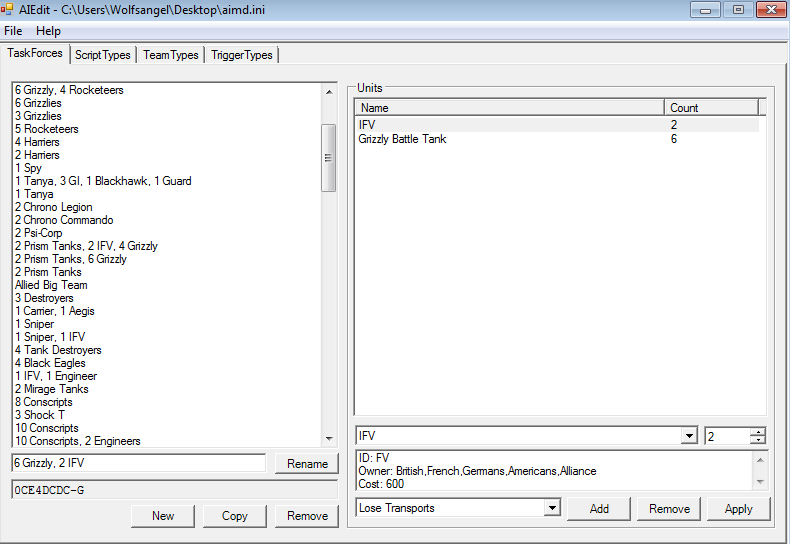The height and width of the screenshot is (544, 790).
Task: Click unit info box scroll up arrow
Action: [760, 460]
